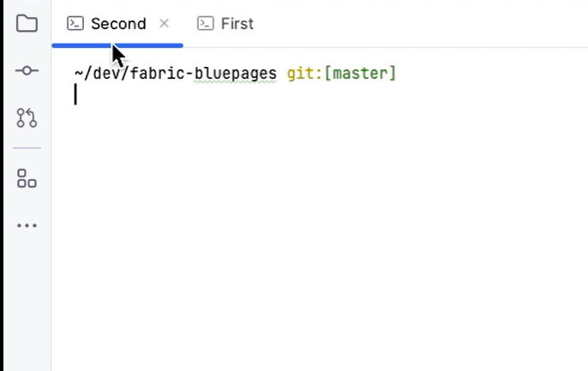Click the green [master] branch text
The height and width of the screenshot is (371, 588).
click(x=360, y=73)
